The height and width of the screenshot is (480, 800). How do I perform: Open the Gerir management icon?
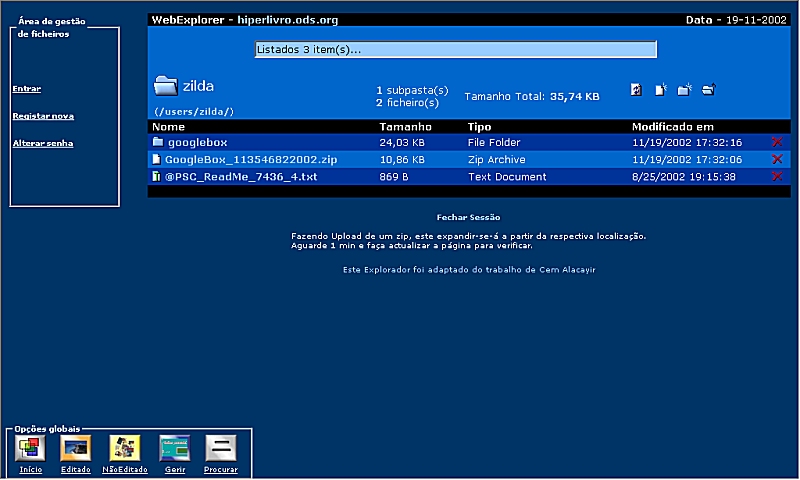tap(174, 448)
